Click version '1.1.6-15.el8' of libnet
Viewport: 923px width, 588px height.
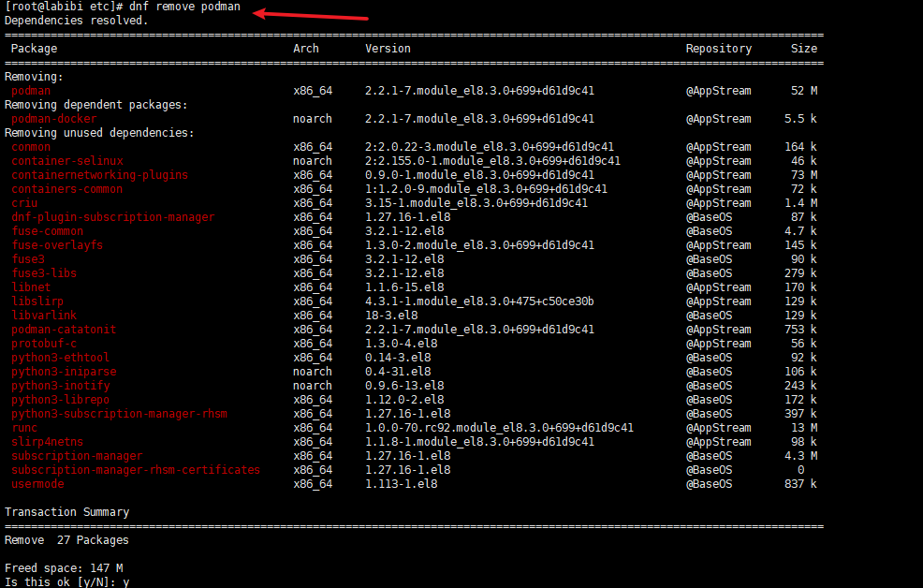404,287
